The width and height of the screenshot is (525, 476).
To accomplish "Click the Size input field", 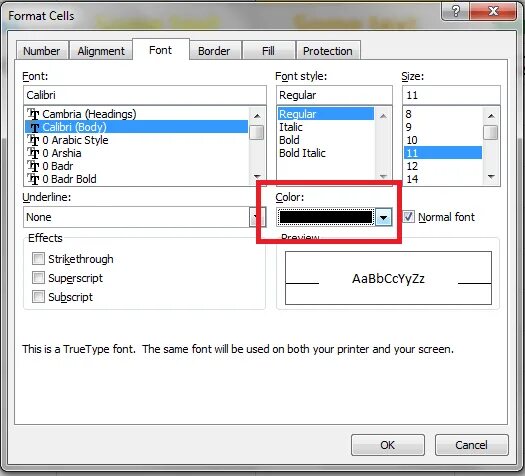I will pyautogui.click(x=451, y=95).
